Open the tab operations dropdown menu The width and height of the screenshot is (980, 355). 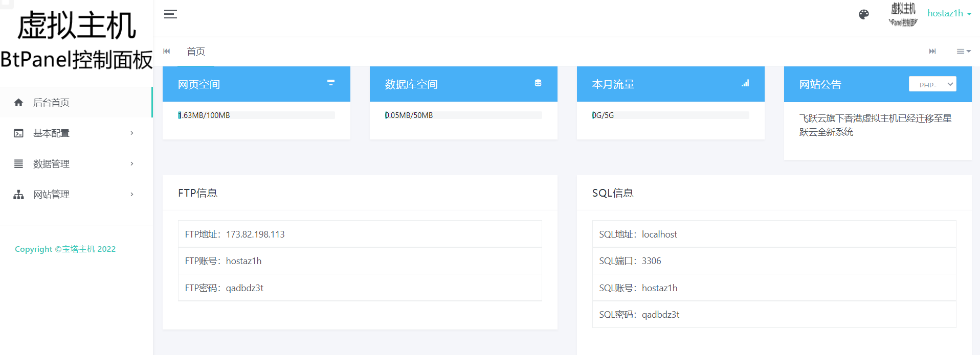pyautogui.click(x=964, y=51)
